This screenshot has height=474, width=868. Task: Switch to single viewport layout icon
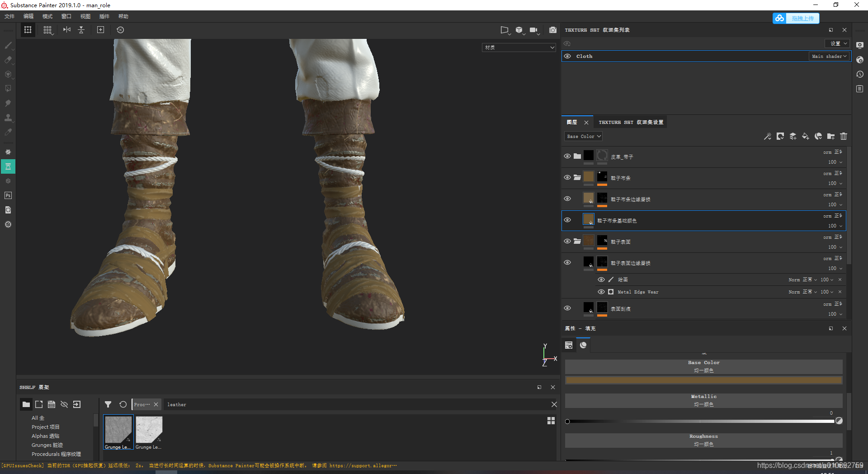tap(28, 30)
